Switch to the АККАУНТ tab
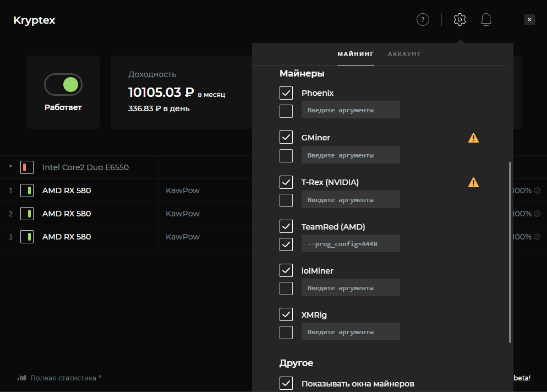The image size is (547, 392). coord(404,54)
